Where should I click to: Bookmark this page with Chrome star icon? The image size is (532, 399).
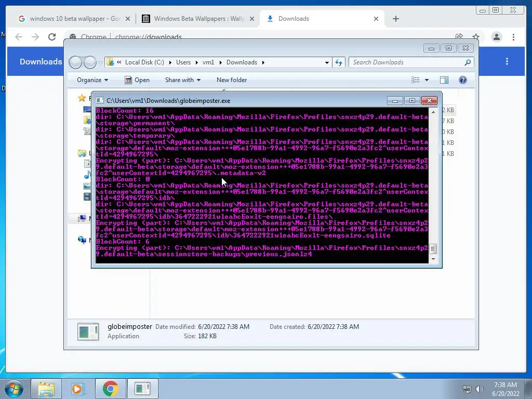476,37
